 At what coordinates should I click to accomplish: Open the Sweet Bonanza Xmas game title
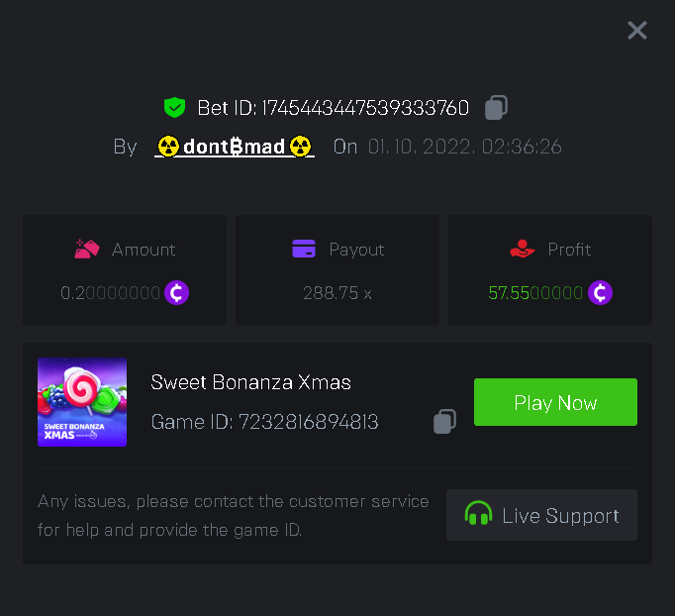click(x=251, y=382)
